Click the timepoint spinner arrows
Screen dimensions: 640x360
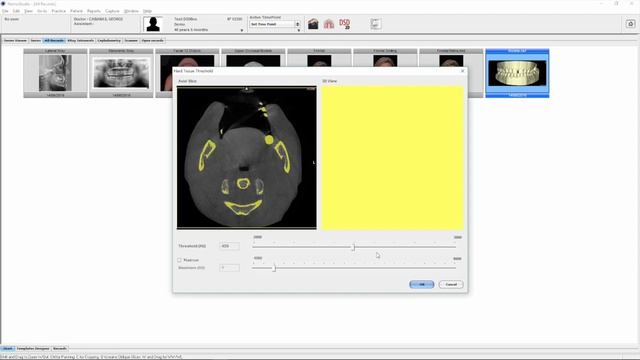click(298, 24)
